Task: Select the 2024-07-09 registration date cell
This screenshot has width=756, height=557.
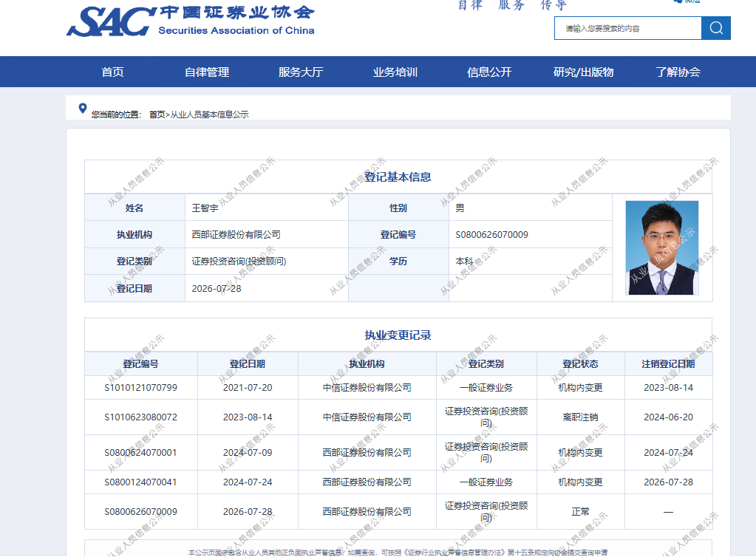Action: (x=248, y=452)
